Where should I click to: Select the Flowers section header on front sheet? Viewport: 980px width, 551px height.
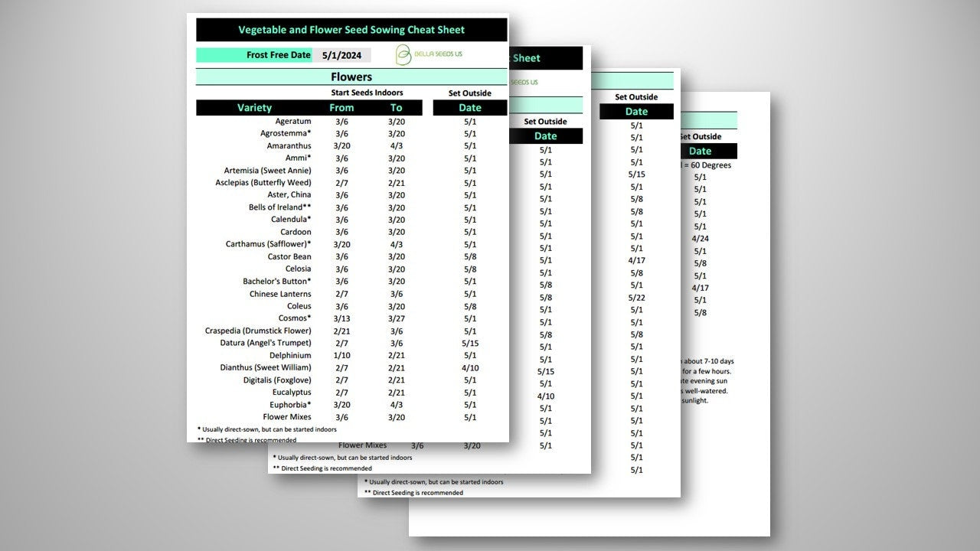pos(351,77)
